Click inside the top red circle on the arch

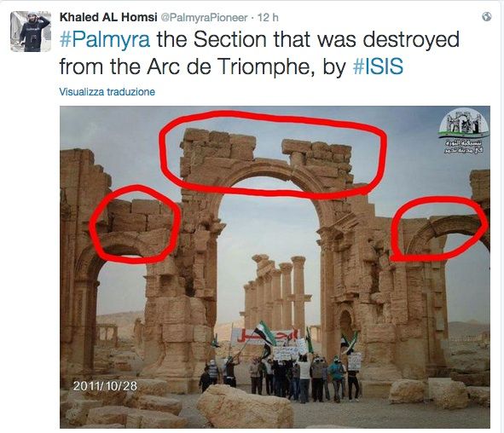pos(273,153)
